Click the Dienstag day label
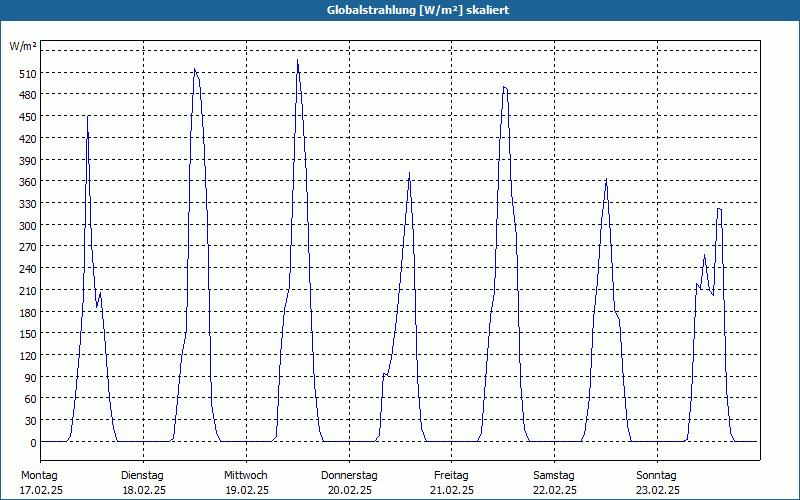Screen dimensions: 800x500 [142, 476]
